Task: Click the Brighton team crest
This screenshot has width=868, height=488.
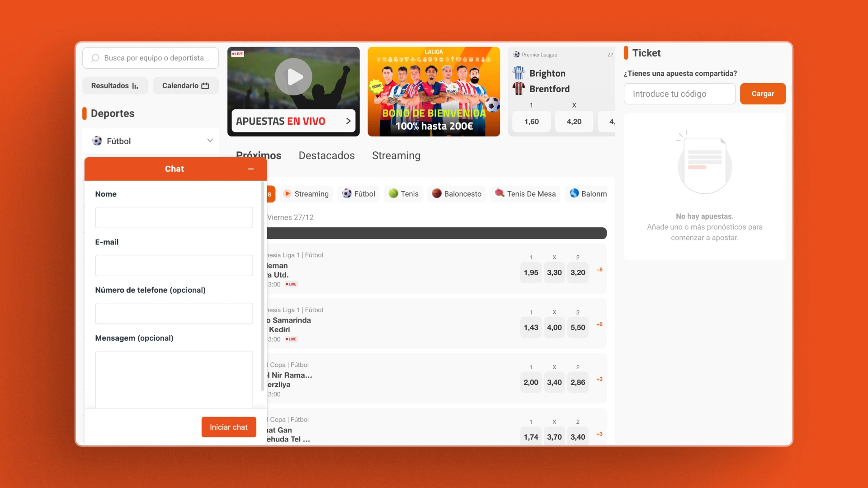Action: click(x=519, y=73)
